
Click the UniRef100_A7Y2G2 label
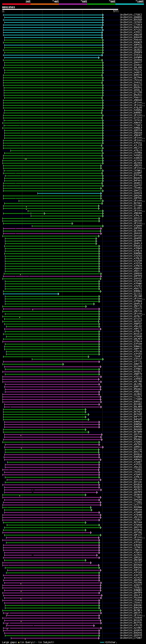click(x=131, y=30)
